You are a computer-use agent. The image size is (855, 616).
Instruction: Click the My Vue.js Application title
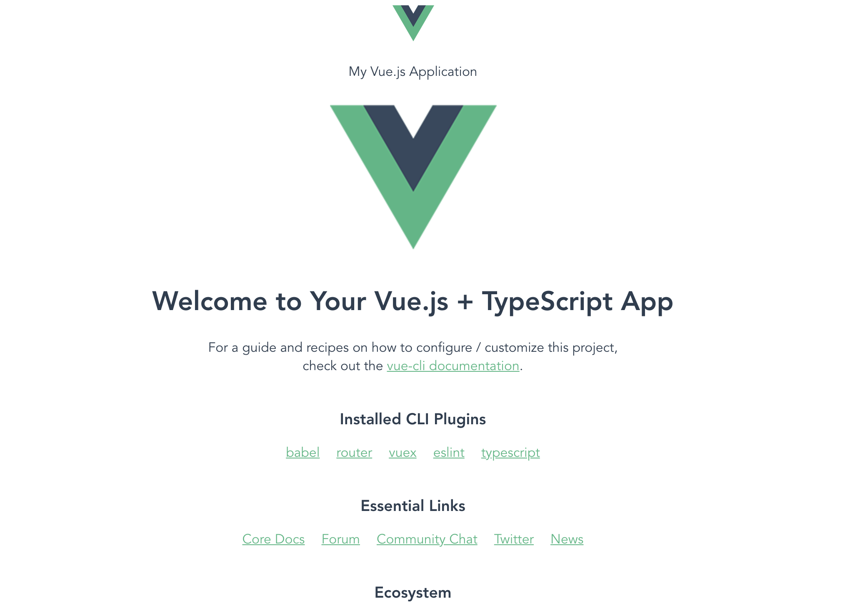412,72
